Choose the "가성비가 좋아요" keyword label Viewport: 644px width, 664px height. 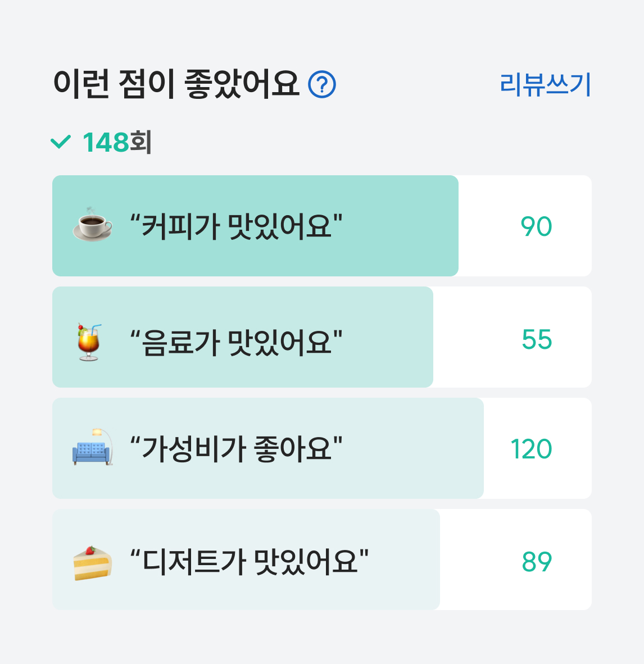coord(236,448)
